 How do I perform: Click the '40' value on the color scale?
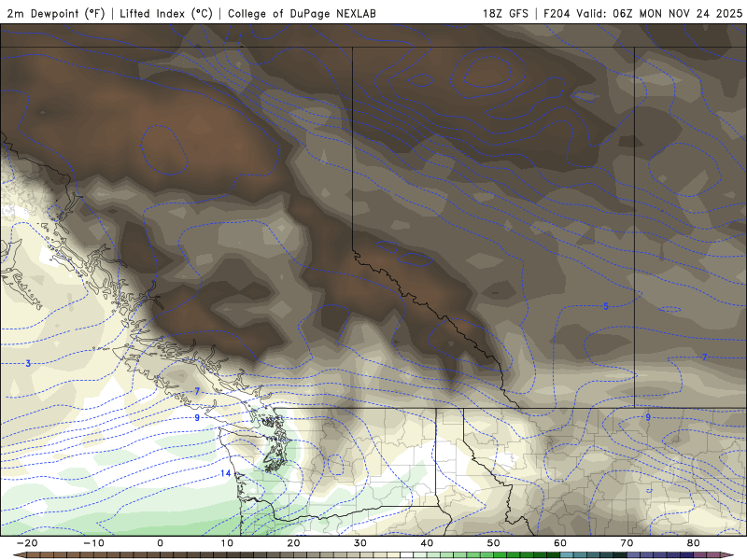427,543
